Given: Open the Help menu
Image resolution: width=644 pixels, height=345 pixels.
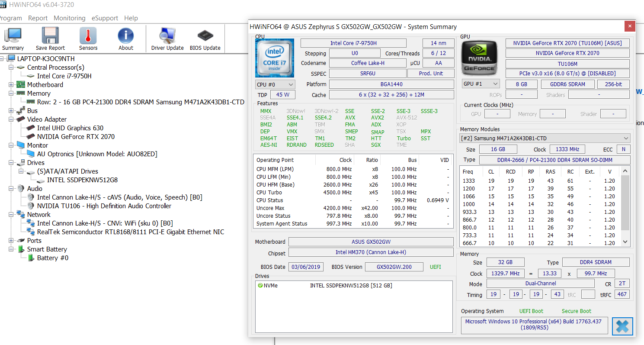Looking at the screenshot, I should click(x=131, y=18).
